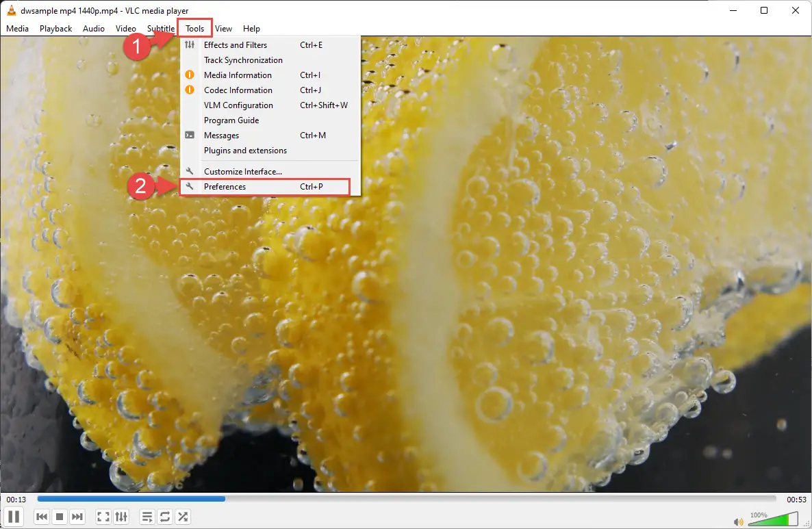The width and height of the screenshot is (812, 529).
Task: Toggle random shuffle playback
Action: [183, 517]
